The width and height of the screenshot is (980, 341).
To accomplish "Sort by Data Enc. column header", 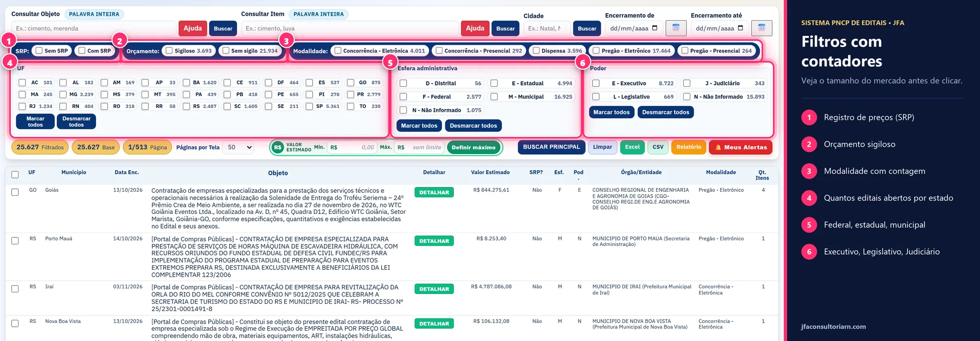I will [x=127, y=172].
